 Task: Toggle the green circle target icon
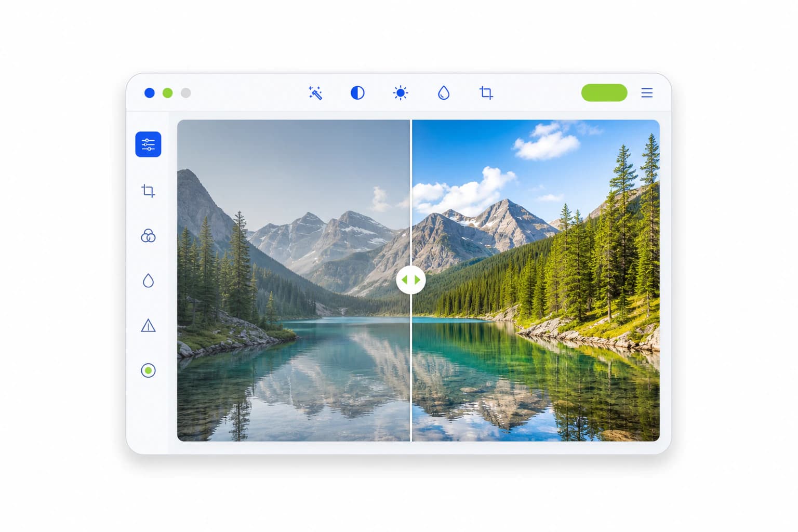(148, 370)
